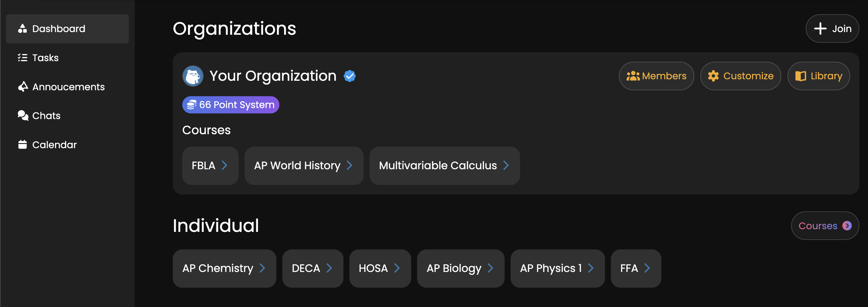This screenshot has height=307, width=868.
Task: Click the Chats speech bubbles icon
Action: pos(23,115)
